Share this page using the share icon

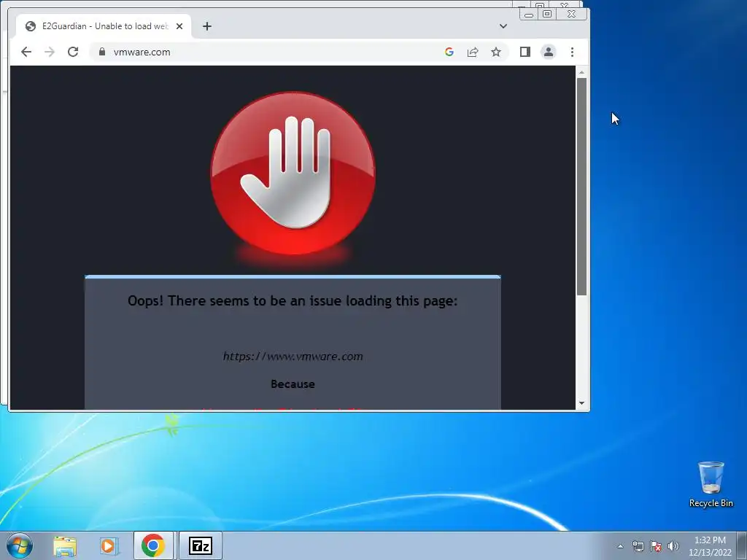coord(473,52)
